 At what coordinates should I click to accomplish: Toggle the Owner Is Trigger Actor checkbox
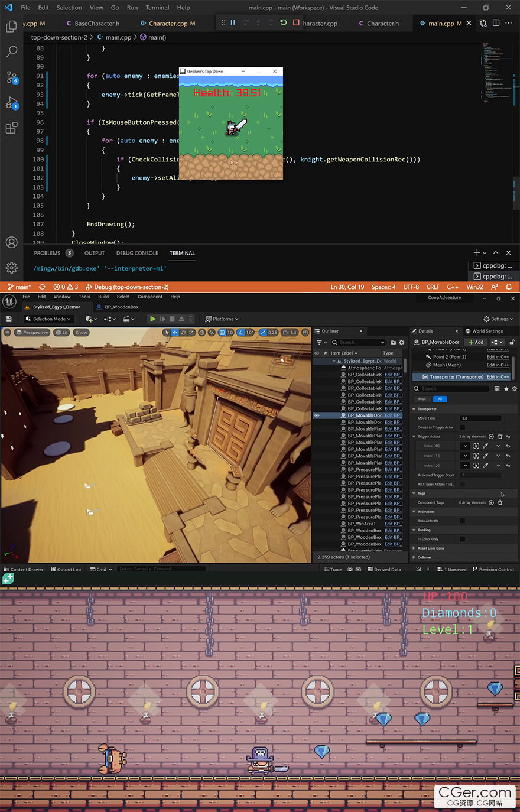(462, 427)
